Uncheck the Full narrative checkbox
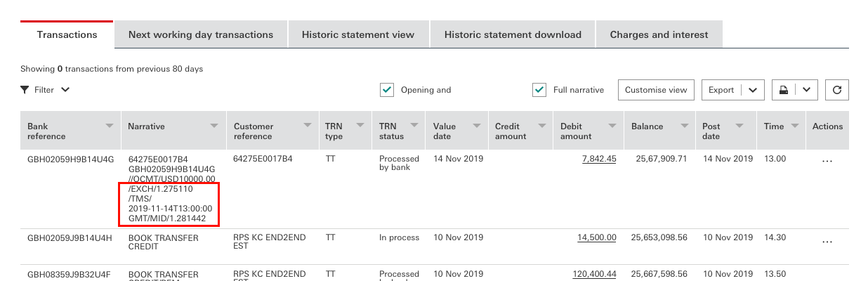Image resolution: width=868 pixels, height=281 pixels. pyautogui.click(x=539, y=90)
